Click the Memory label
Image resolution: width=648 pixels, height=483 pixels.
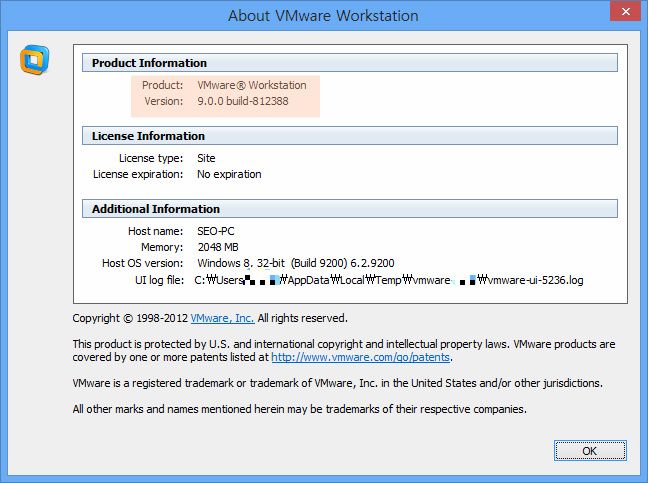tap(162, 247)
